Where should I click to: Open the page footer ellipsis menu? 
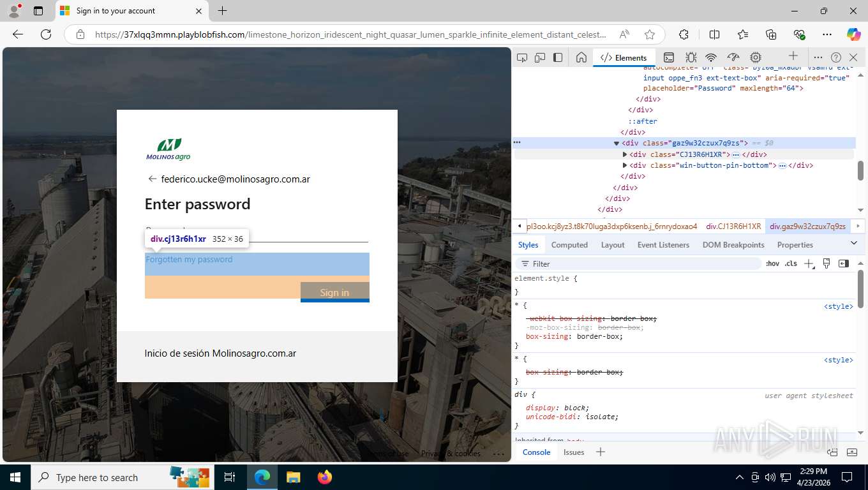click(498, 454)
